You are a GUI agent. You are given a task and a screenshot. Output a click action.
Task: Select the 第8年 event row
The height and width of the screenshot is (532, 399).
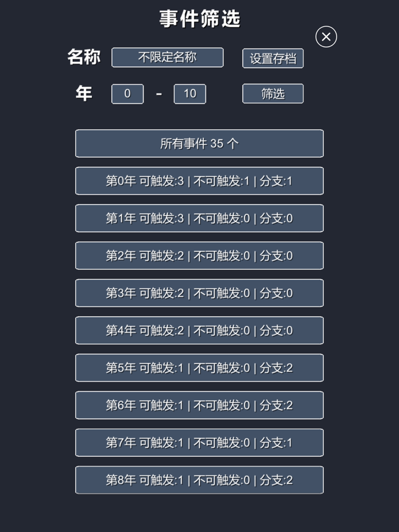(199, 480)
